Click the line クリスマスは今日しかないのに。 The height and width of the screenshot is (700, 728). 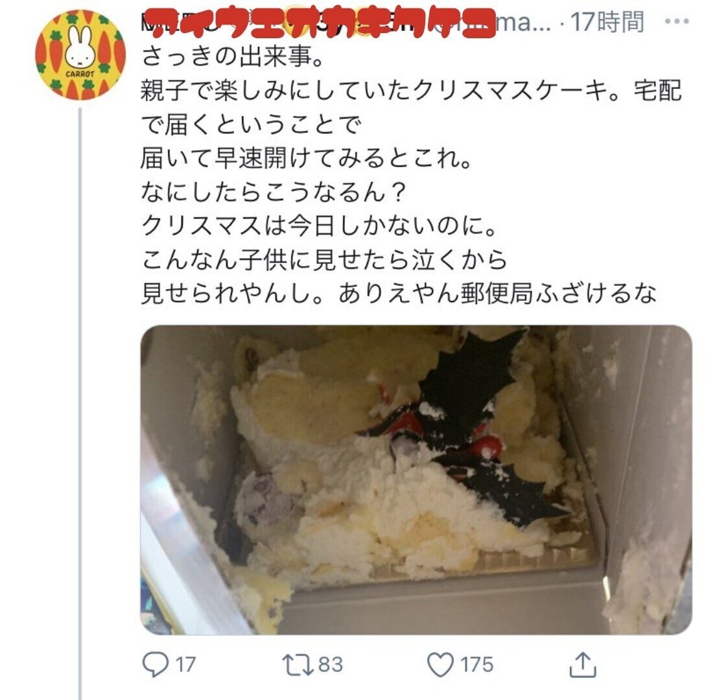click(x=320, y=226)
